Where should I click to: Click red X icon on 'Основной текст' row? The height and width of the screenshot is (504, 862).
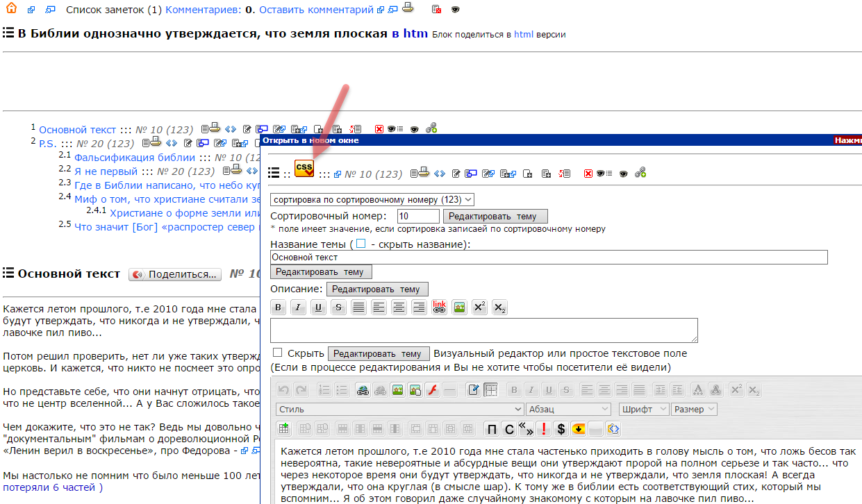point(379,129)
